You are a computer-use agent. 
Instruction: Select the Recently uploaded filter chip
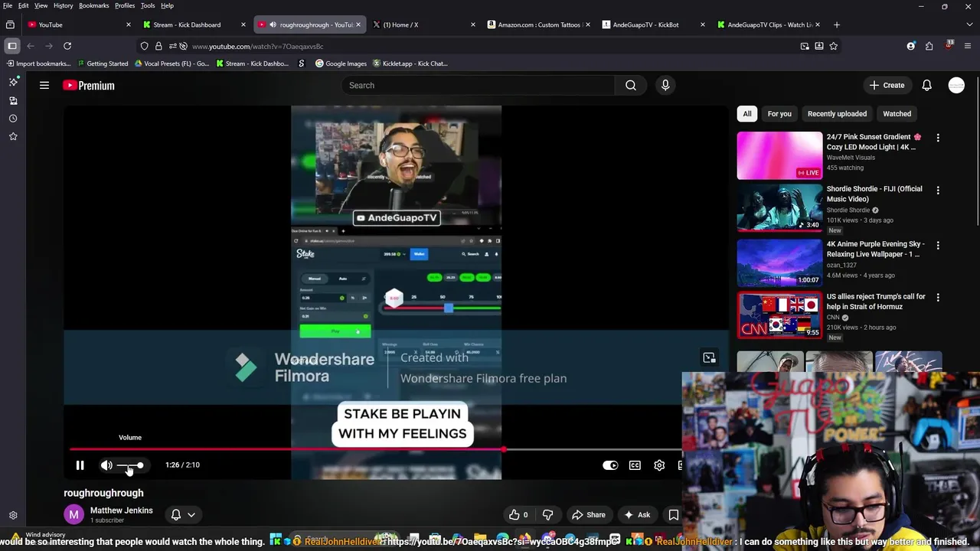[837, 114]
